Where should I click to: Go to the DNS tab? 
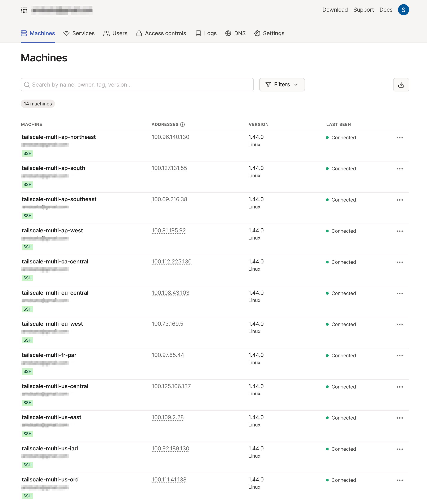click(x=235, y=33)
